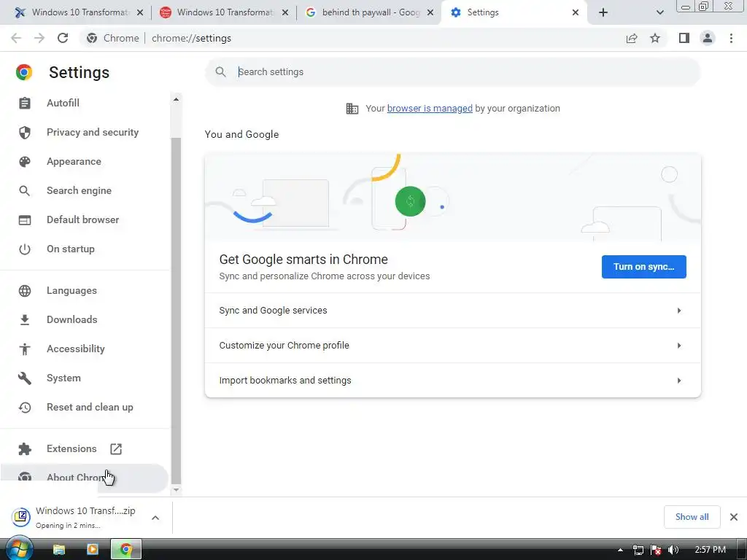Show hidden tray icons arrow
747x560 pixels.
(x=620, y=550)
